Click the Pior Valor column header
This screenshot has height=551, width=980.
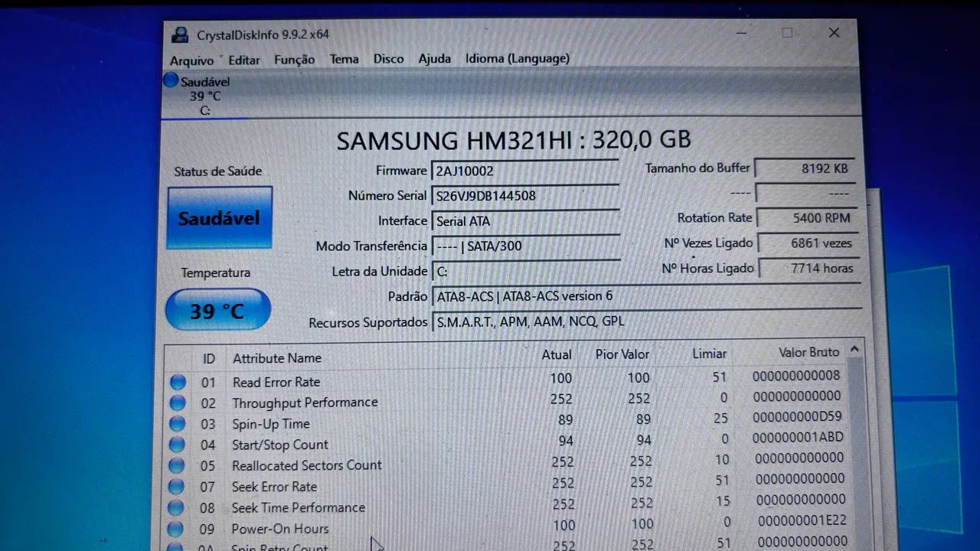click(622, 354)
